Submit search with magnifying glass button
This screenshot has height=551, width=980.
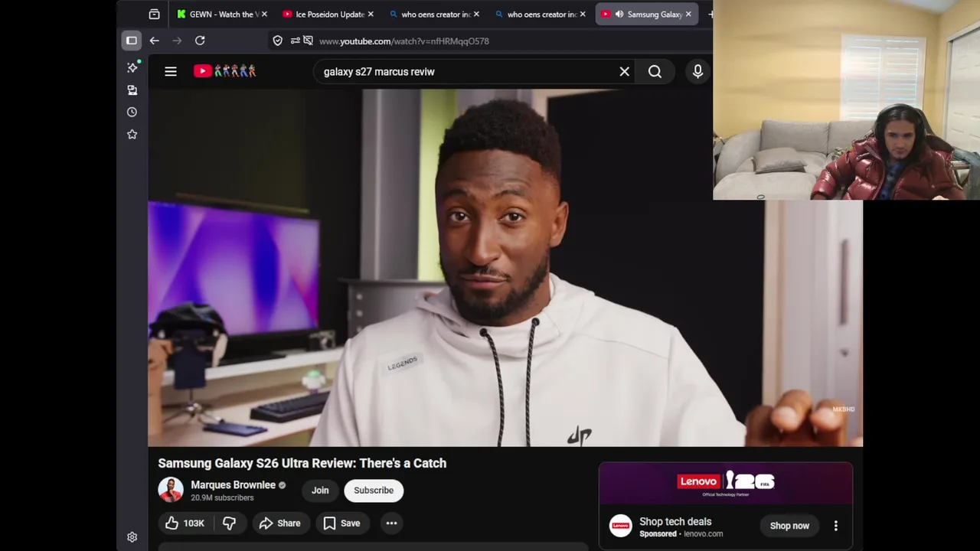655,71
